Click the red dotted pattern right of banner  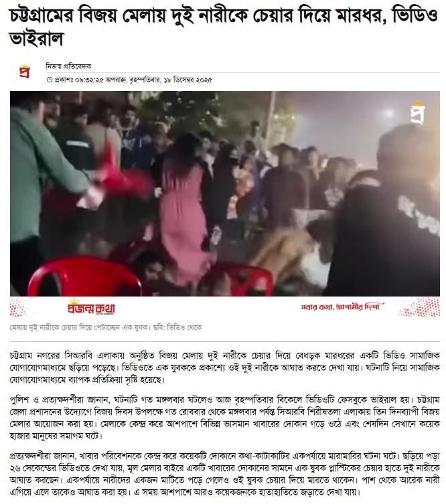[x=423, y=307]
